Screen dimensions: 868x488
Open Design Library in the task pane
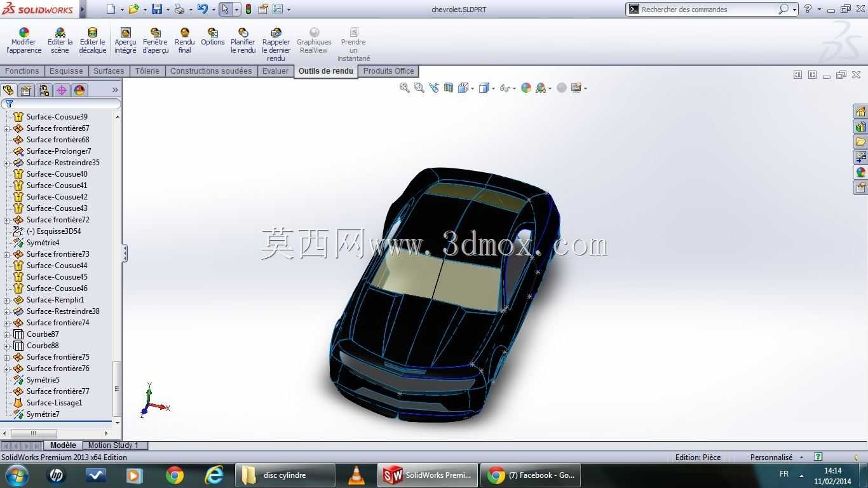(860, 126)
